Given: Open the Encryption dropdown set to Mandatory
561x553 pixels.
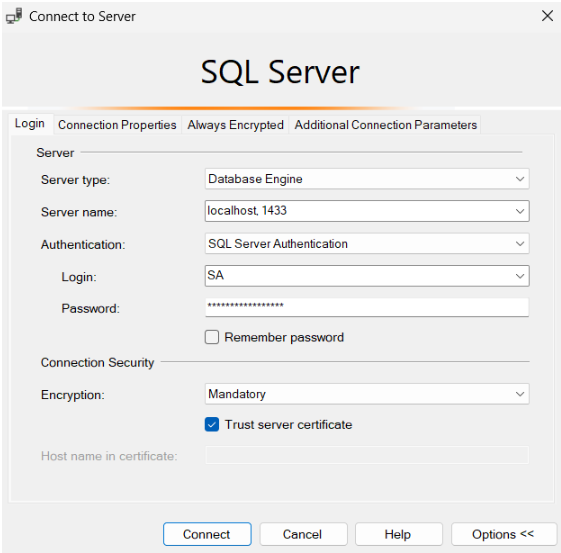Looking at the screenshot, I should coord(367,394).
